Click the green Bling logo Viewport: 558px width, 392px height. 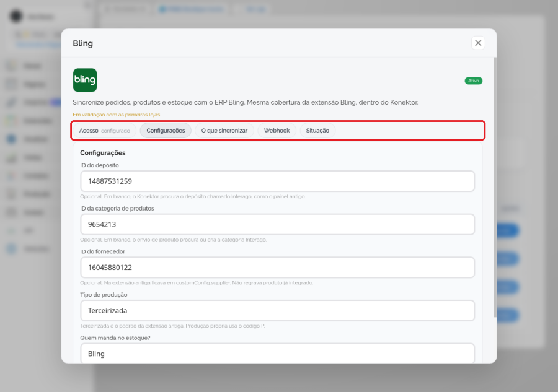(85, 80)
